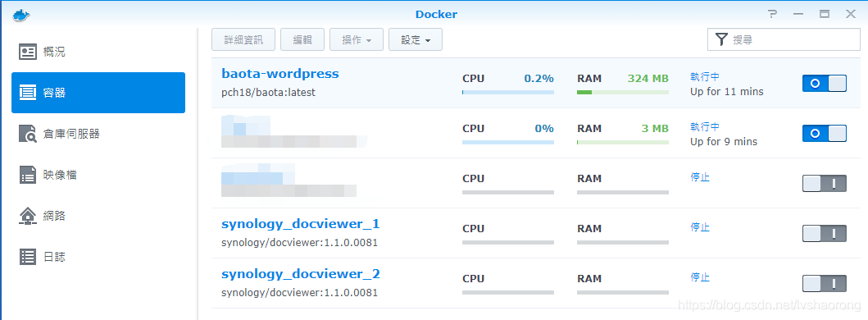View the 日誌 log section
The width and height of the screenshot is (868, 320).
tap(98, 257)
